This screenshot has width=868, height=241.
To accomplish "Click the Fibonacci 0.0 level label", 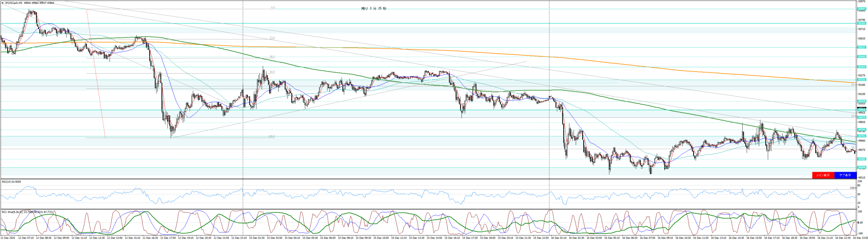I will click(273, 7).
